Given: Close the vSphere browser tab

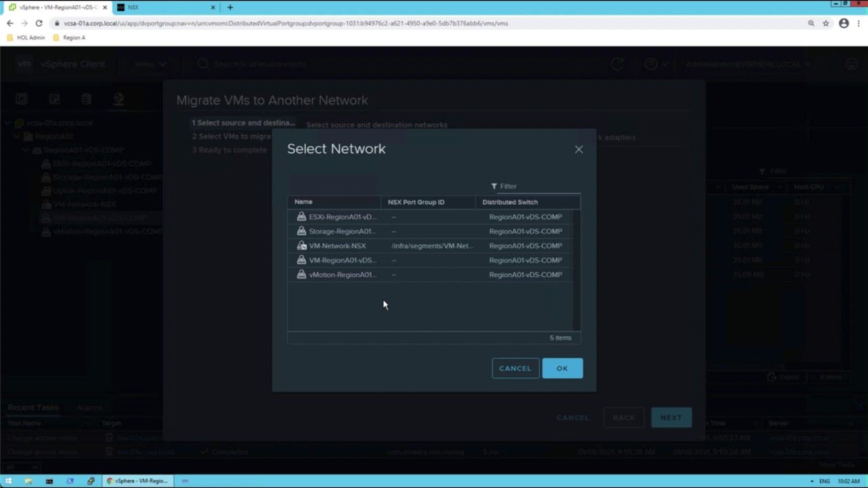Looking at the screenshot, I should (104, 7).
